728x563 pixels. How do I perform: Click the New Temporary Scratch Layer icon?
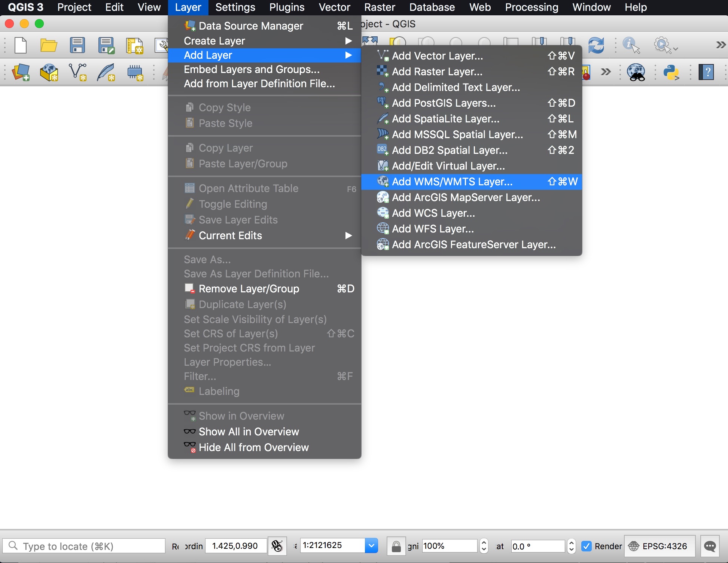point(135,72)
